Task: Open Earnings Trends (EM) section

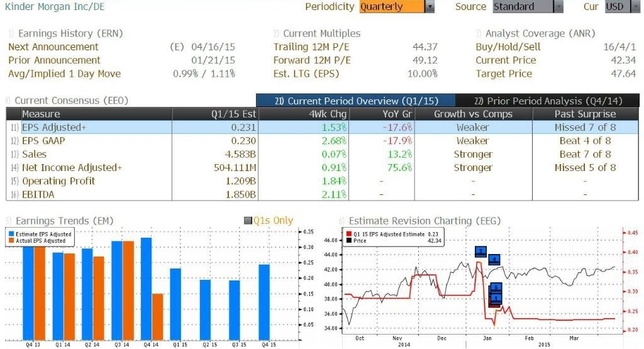Action: (65, 221)
